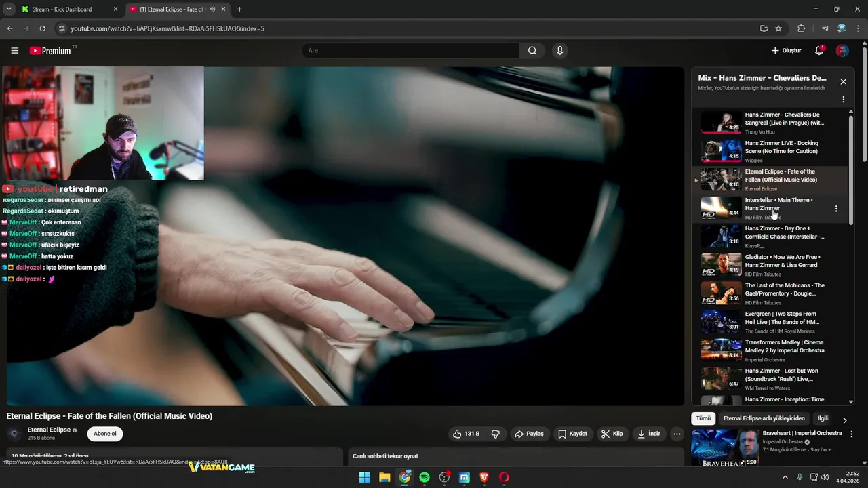Image resolution: width=868 pixels, height=488 pixels.
Task: Click the İndir download button
Action: pyautogui.click(x=649, y=434)
